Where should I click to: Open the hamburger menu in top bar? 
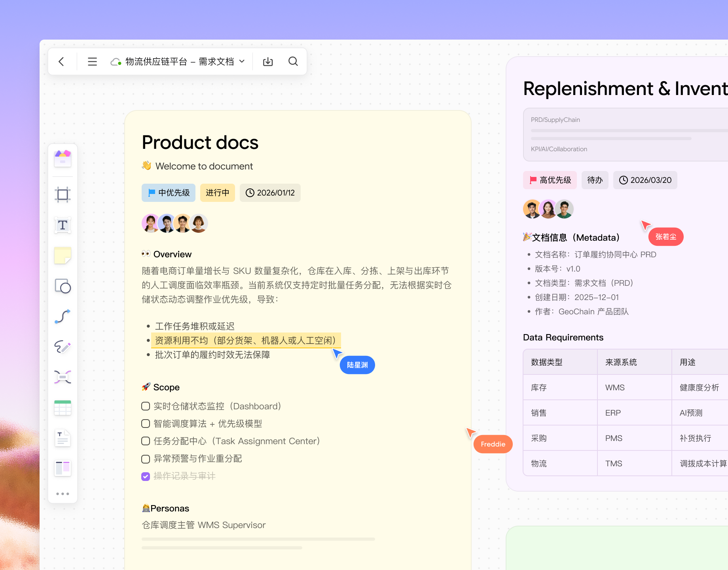[x=92, y=61]
